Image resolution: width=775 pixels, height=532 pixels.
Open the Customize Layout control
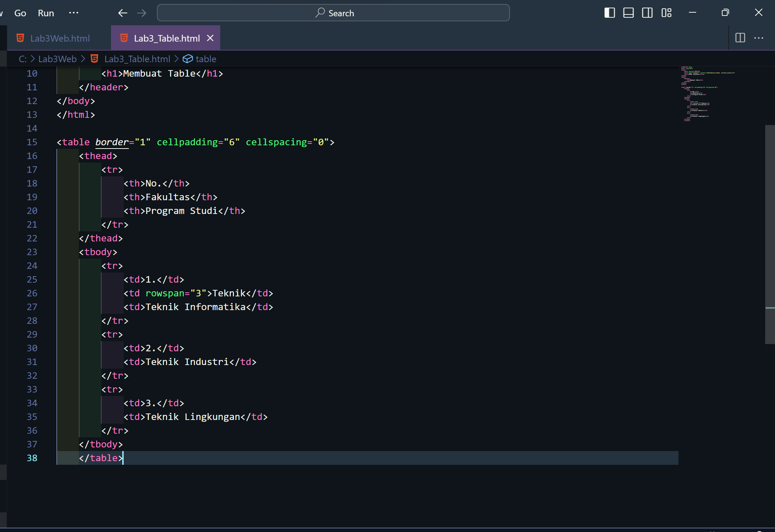point(667,13)
